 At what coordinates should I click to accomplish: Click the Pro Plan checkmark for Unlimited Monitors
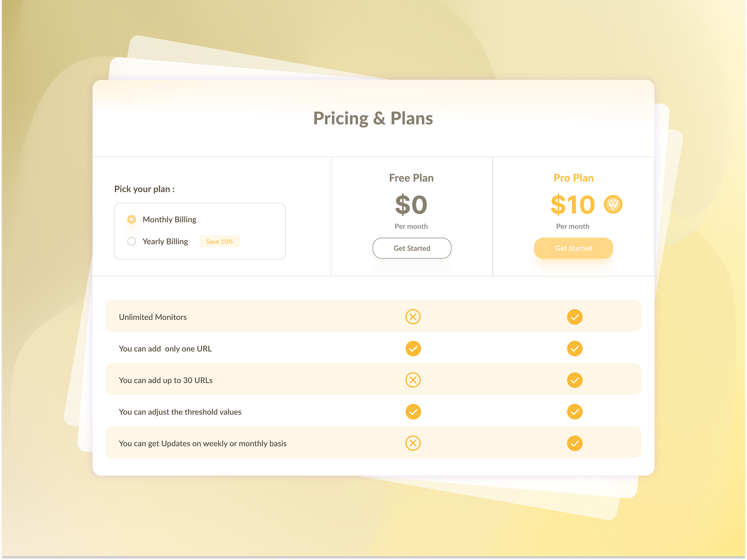pos(575,317)
